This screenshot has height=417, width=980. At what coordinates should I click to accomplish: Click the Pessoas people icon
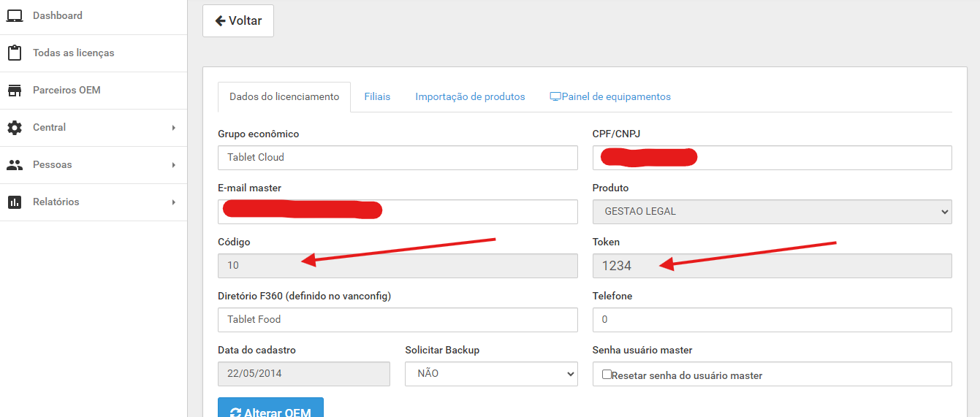point(15,165)
